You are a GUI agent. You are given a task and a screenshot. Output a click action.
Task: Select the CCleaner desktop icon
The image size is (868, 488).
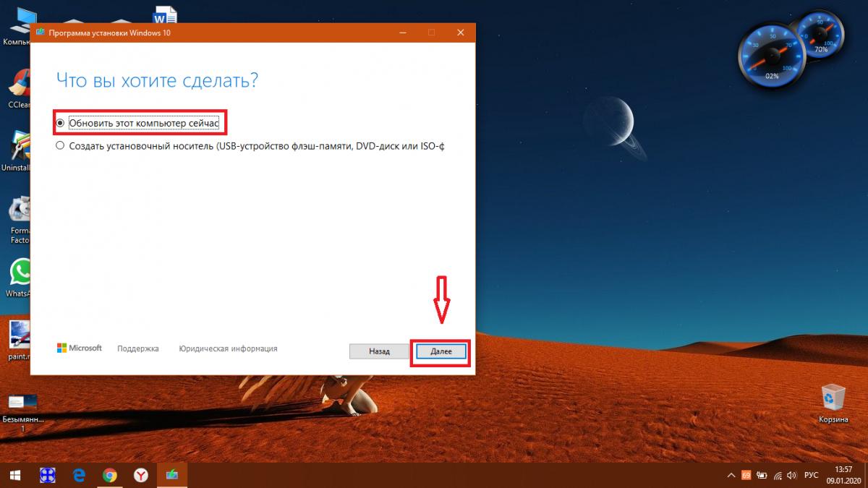click(19, 87)
